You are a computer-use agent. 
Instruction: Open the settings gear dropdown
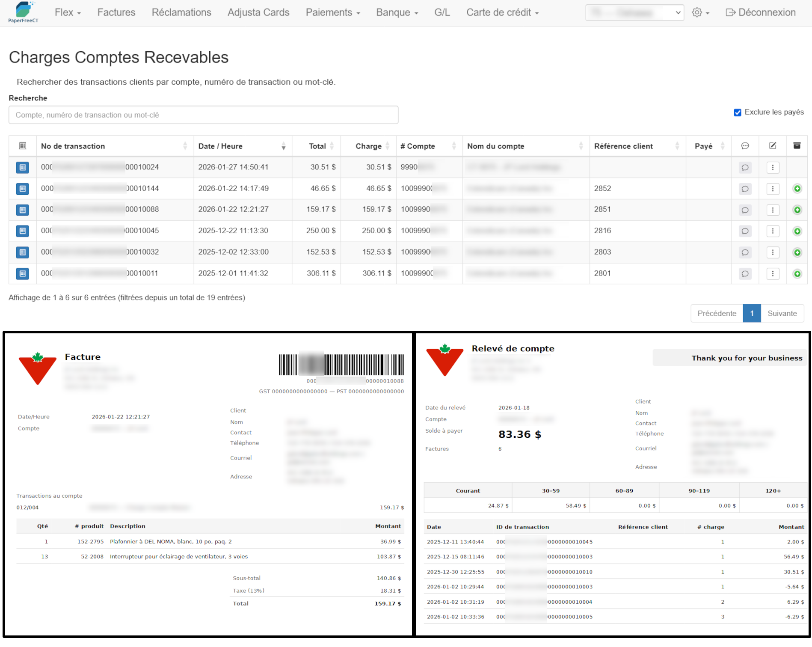pyautogui.click(x=700, y=12)
